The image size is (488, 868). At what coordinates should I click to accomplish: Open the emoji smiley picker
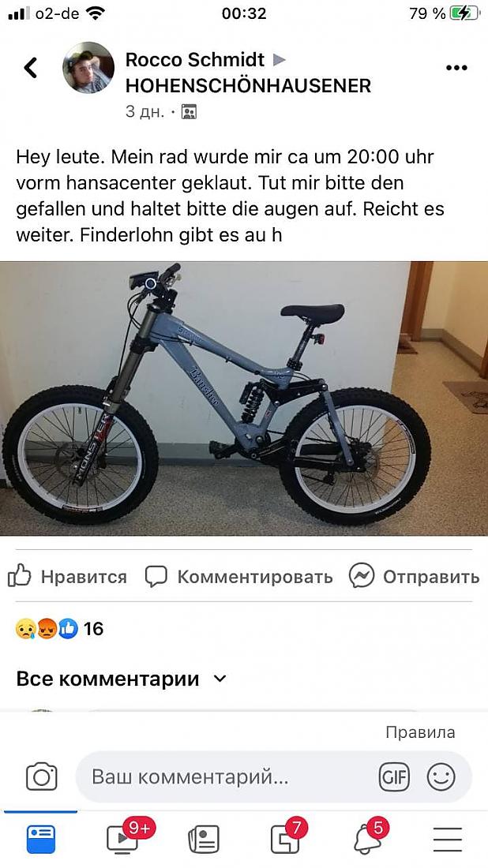click(x=441, y=776)
